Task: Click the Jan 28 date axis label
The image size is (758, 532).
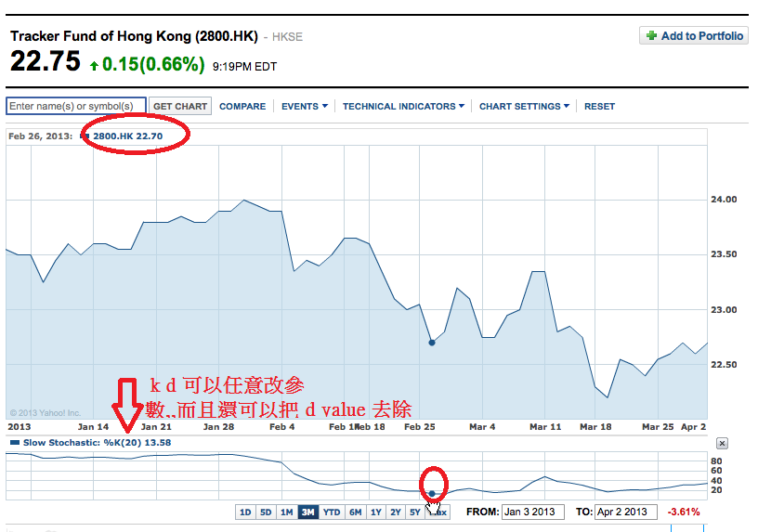Action: click(218, 427)
